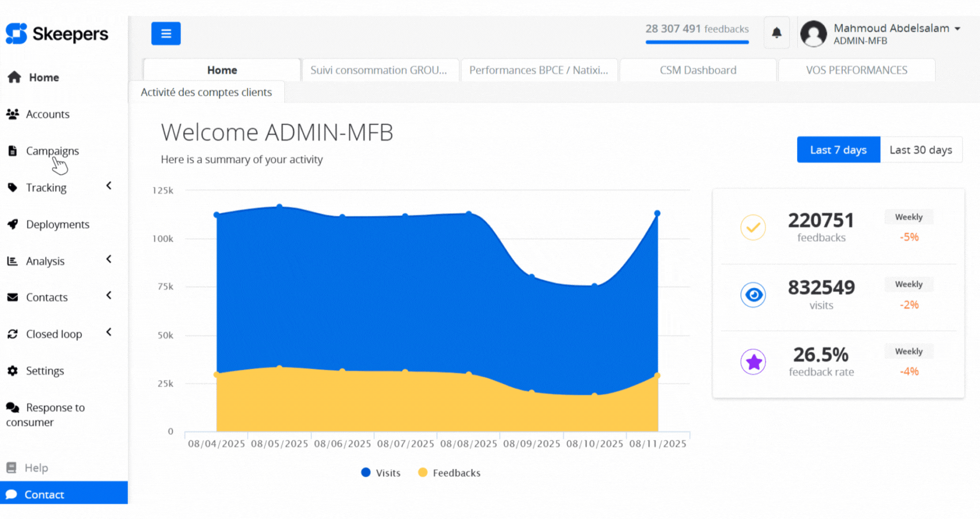
Task: Select the Last 30 days range
Action: pyautogui.click(x=921, y=150)
